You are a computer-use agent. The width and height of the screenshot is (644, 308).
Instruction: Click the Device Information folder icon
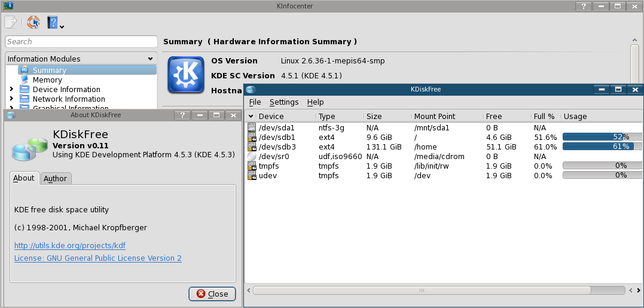tap(25, 89)
